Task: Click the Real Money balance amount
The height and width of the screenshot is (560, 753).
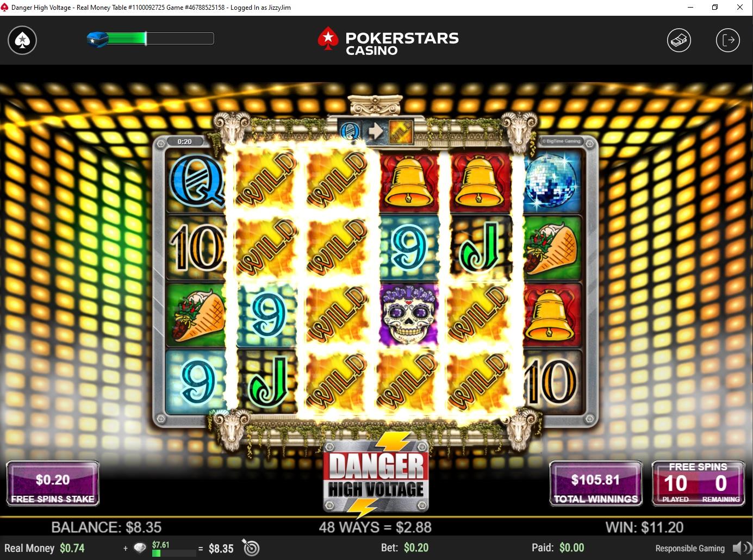Action: 72,548
